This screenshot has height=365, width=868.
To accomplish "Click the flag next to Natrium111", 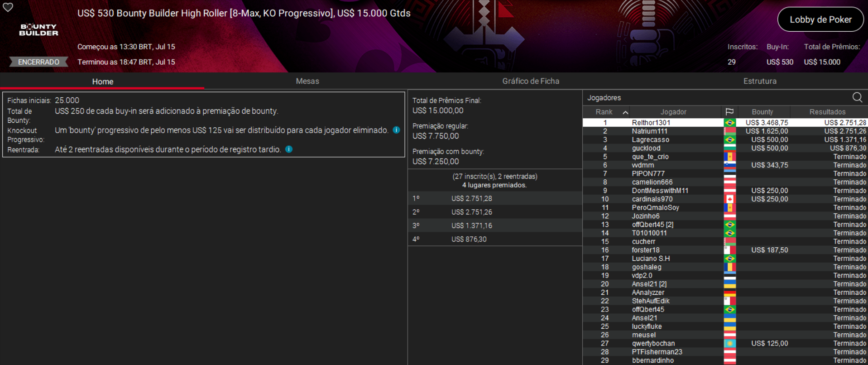I will click(729, 131).
